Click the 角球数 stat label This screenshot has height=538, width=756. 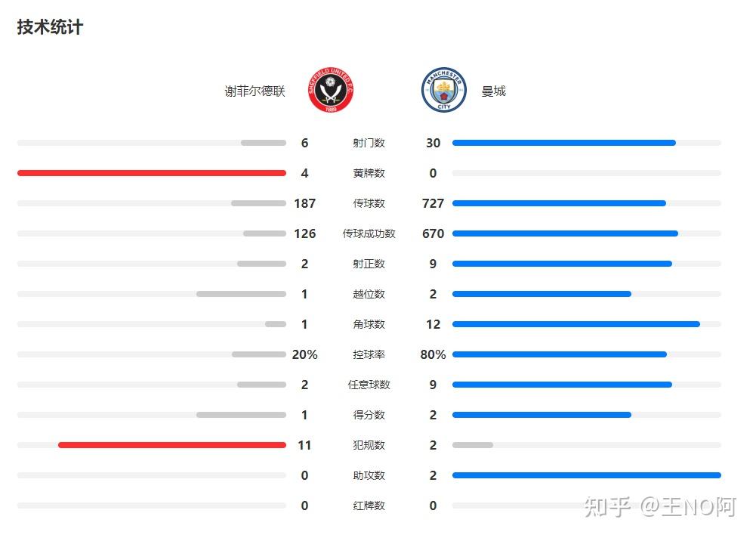pos(369,324)
